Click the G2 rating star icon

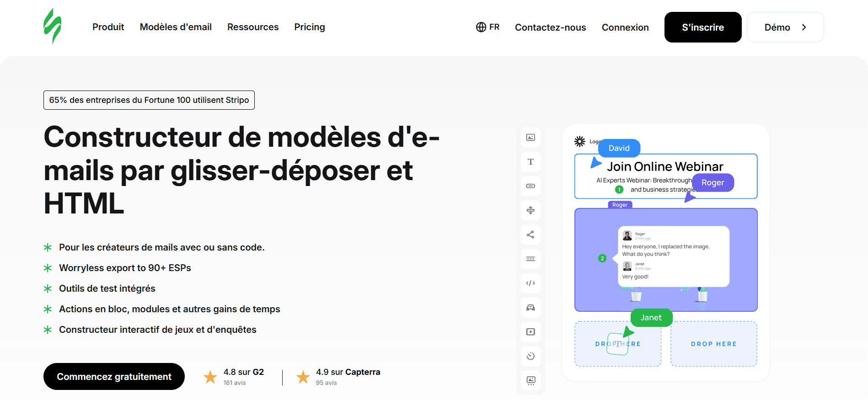210,377
